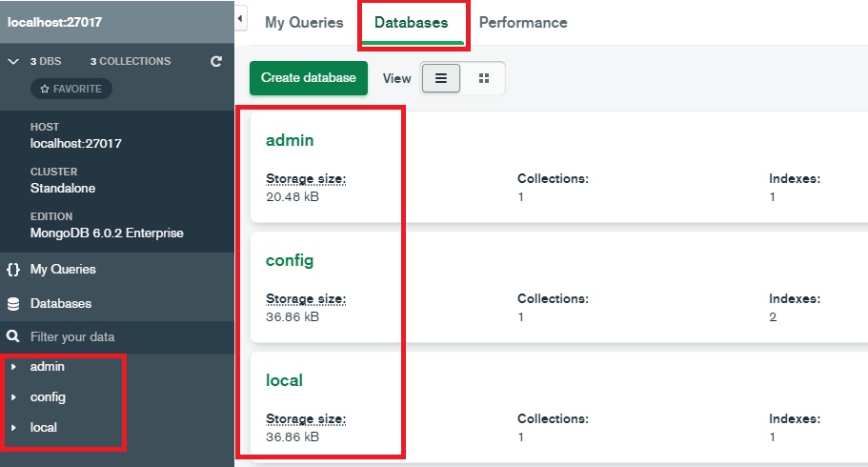Click cluster value Standalone
868x467 pixels.
pyautogui.click(x=63, y=189)
